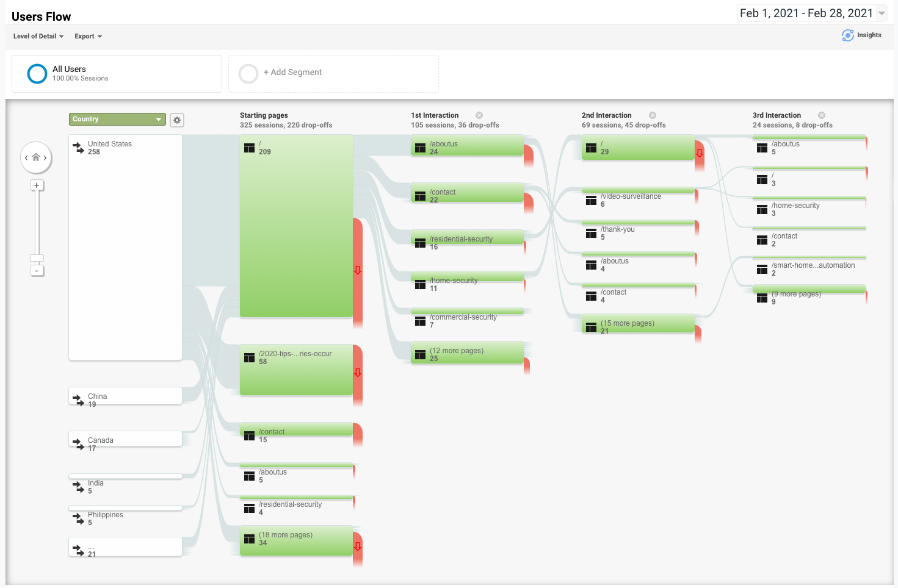Viewport: 898px width, 588px height.
Task: Click the Add Segment empty circle
Action: 248,74
